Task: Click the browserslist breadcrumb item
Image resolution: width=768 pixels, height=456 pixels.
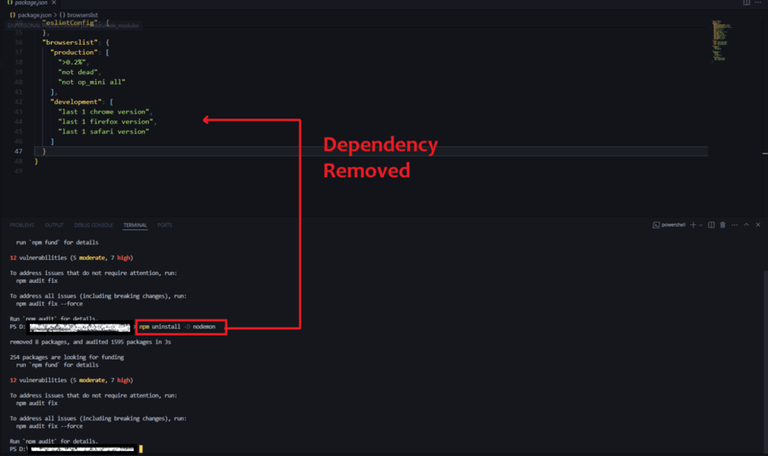Action: (x=77, y=16)
